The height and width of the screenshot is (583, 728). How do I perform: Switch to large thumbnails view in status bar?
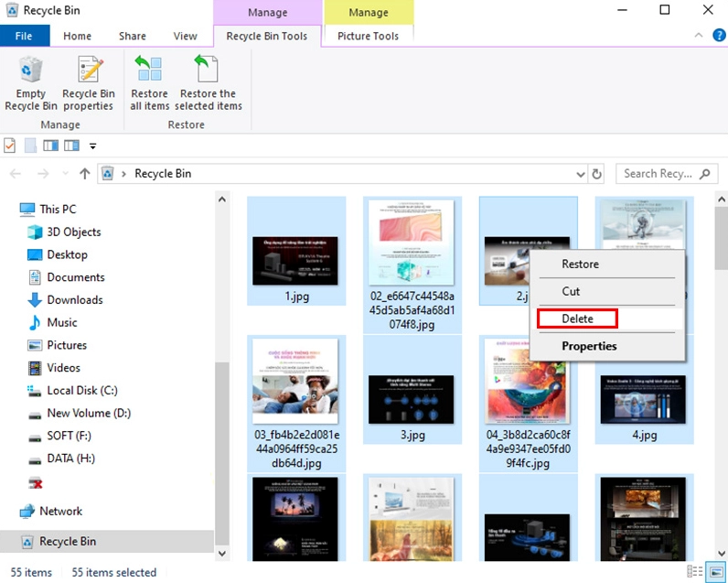pyautogui.click(x=716, y=573)
